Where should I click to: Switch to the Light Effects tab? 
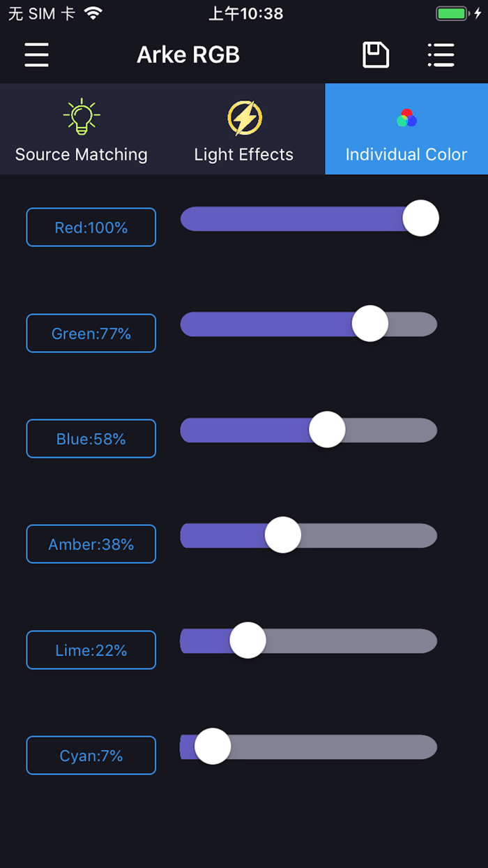(243, 129)
